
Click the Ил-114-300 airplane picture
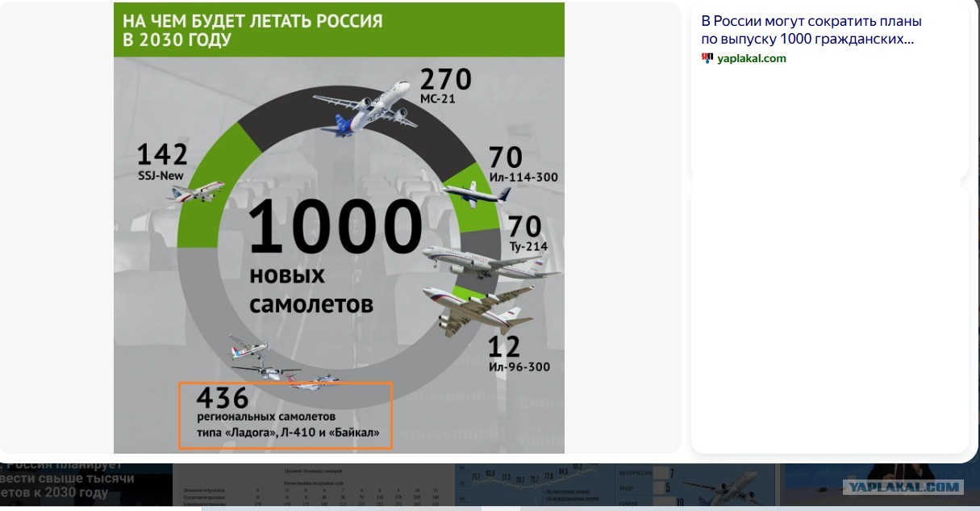click(x=477, y=193)
